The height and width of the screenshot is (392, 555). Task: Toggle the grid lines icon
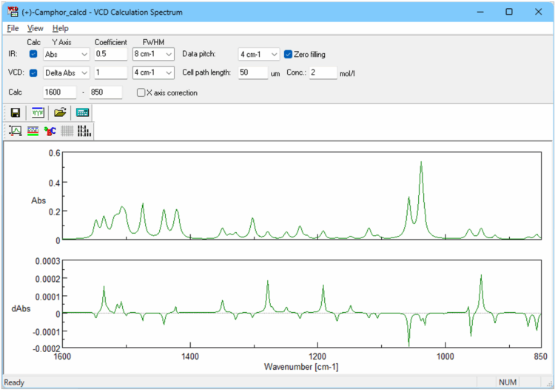click(68, 131)
